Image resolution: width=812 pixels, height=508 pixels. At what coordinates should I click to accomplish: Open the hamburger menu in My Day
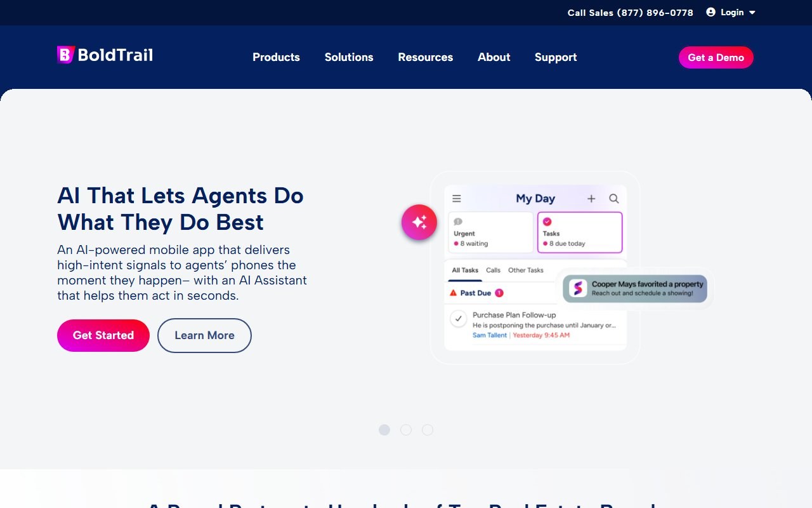(457, 198)
